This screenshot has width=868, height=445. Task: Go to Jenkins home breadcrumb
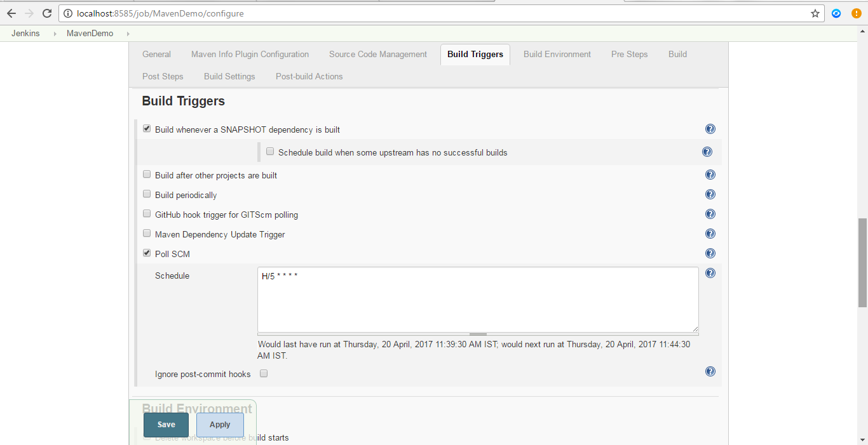point(25,34)
